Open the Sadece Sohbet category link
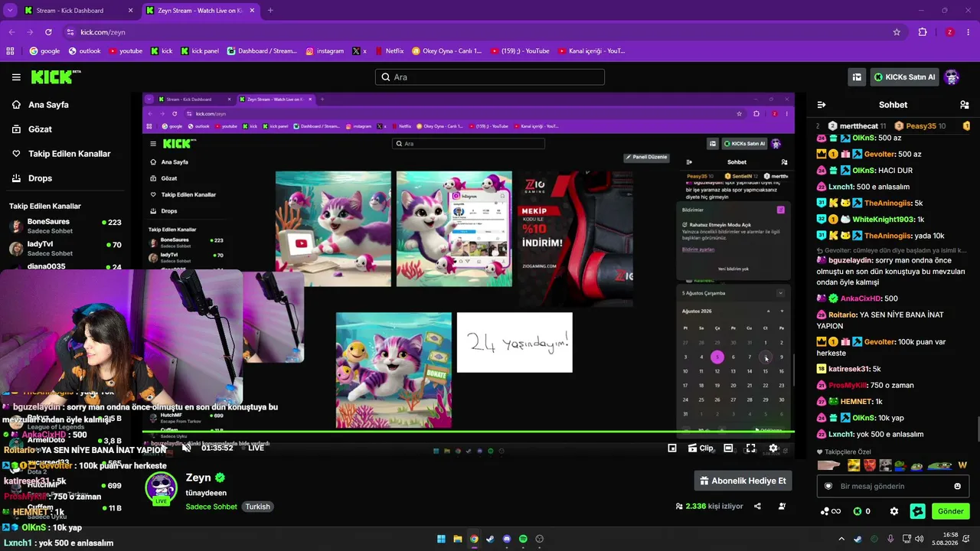 [211, 507]
